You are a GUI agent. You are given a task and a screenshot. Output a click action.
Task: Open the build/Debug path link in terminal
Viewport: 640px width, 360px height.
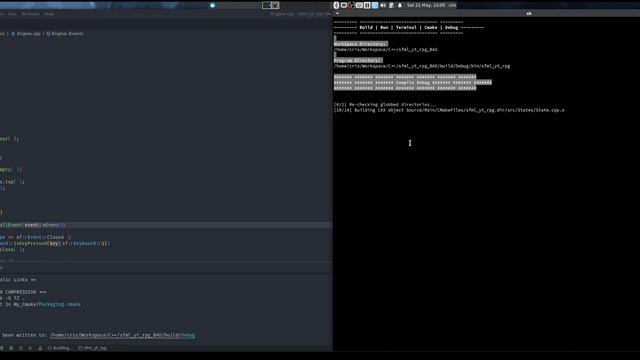pyautogui.click(x=122, y=335)
